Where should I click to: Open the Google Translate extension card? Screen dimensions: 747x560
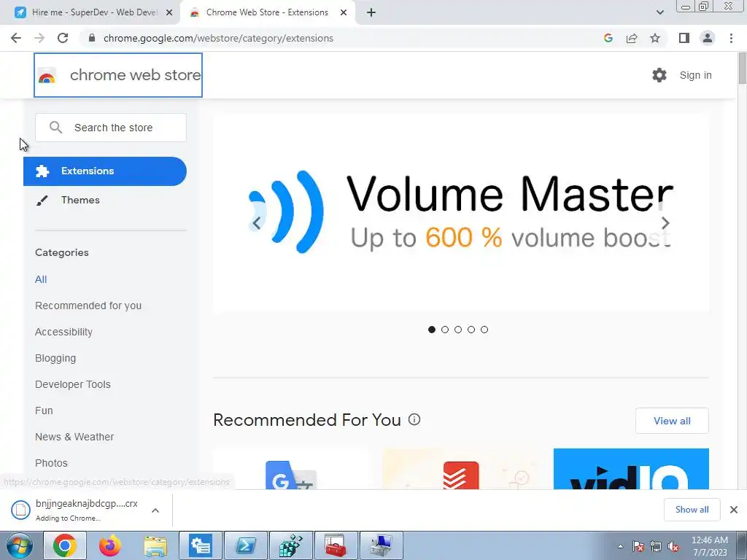[x=291, y=469]
